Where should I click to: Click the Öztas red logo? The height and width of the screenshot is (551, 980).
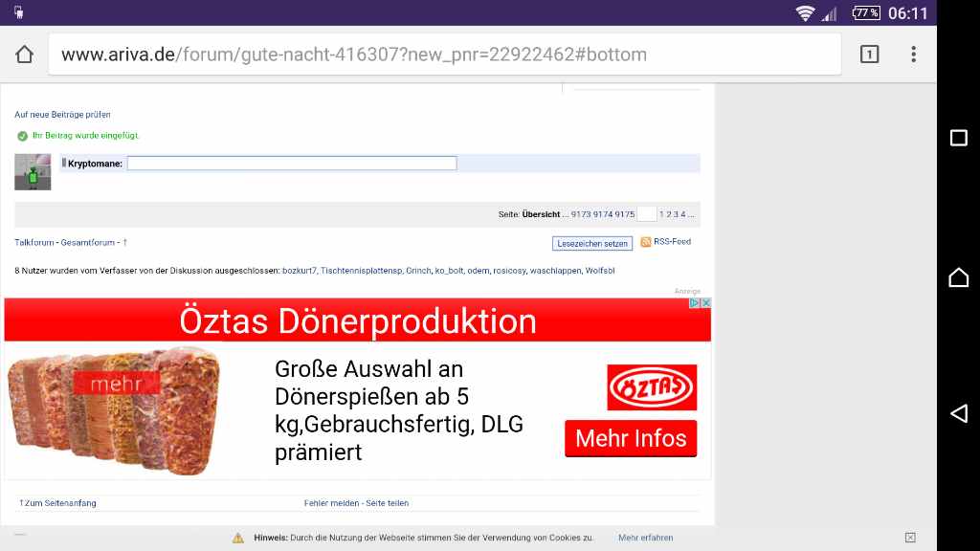652,387
